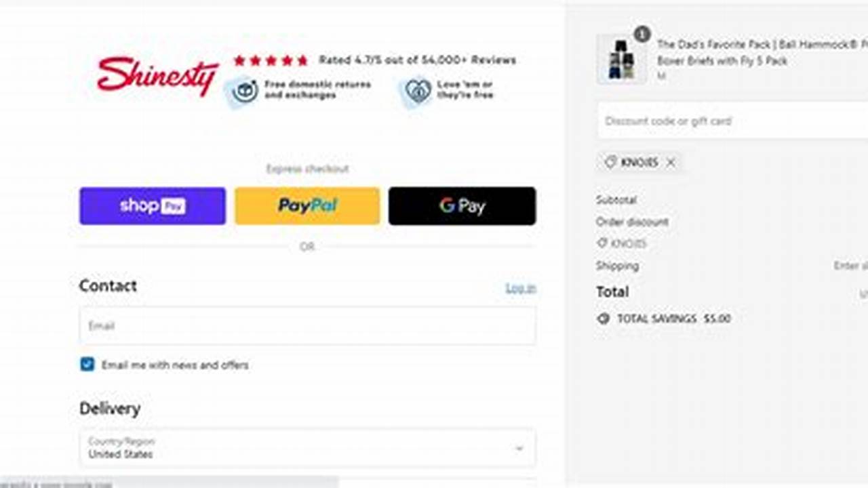Click the Shinesty logo

[157, 75]
